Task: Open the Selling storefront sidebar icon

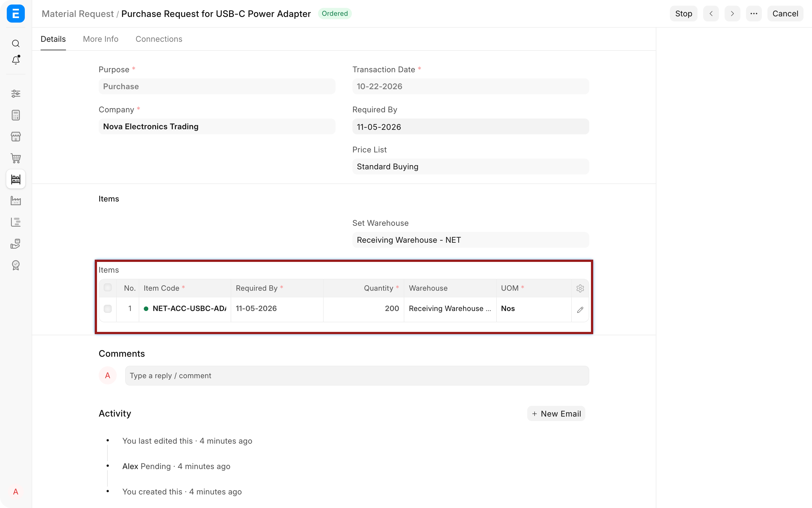Action: 16,136
